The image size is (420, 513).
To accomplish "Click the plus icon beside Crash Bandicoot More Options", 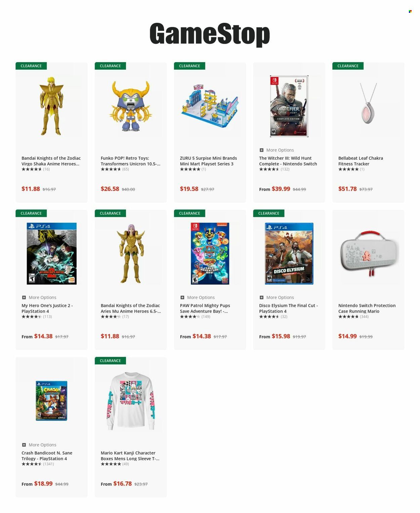I will pyautogui.click(x=24, y=445).
